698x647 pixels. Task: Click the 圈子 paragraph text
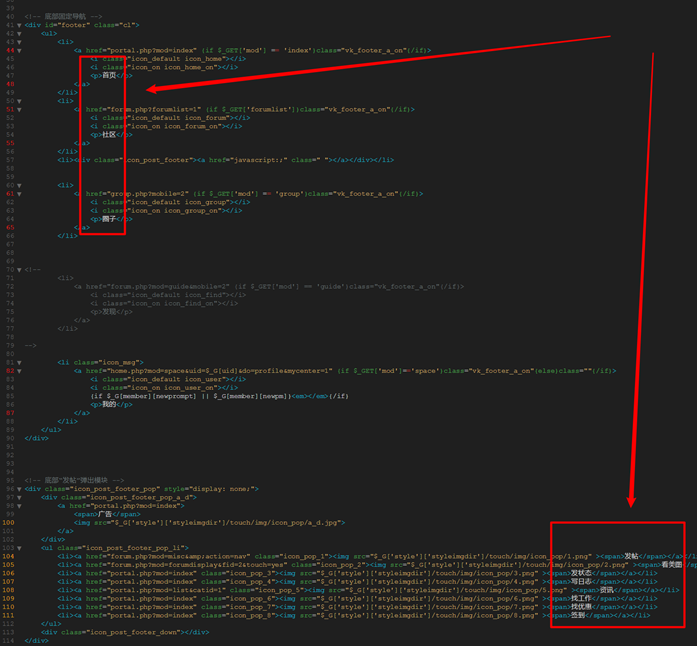109,220
